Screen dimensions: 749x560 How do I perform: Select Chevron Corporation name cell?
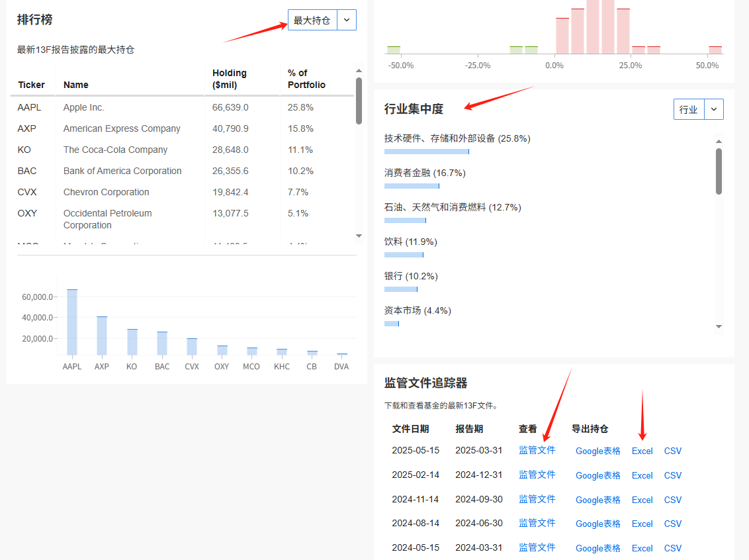click(106, 191)
